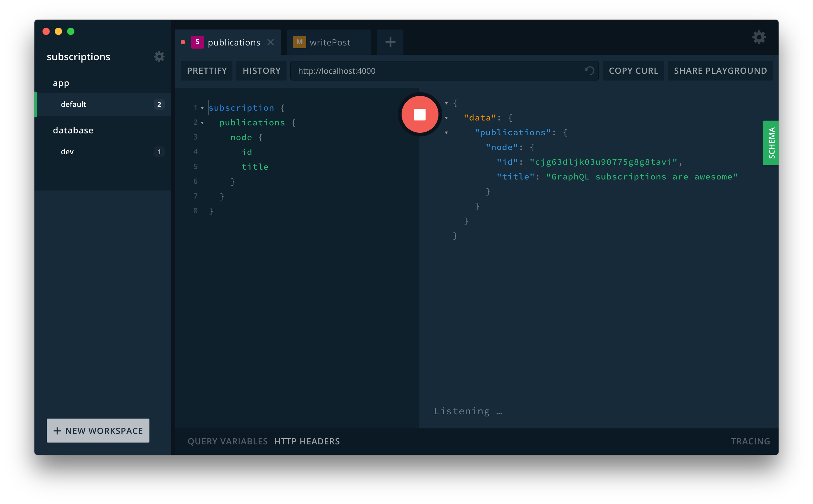Open the HTTP HEADERS panel
The image size is (813, 504).
307,441
